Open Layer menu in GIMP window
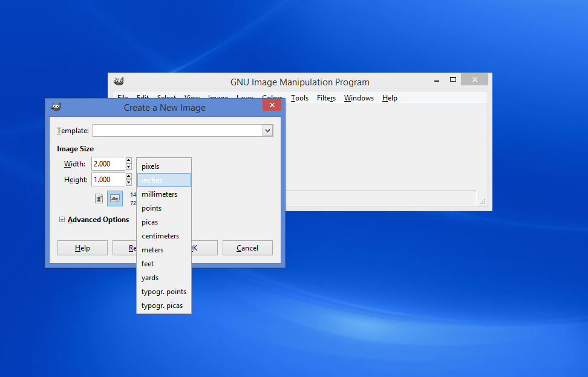The width and height of the screenshot is (588, 377). 245,96
